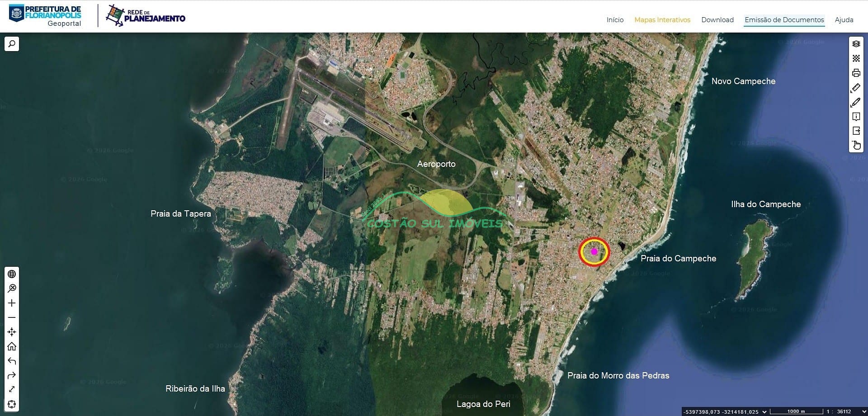Screen dimensions: 868x416
Task: Zoom out with the minus button
Action: 12,317
